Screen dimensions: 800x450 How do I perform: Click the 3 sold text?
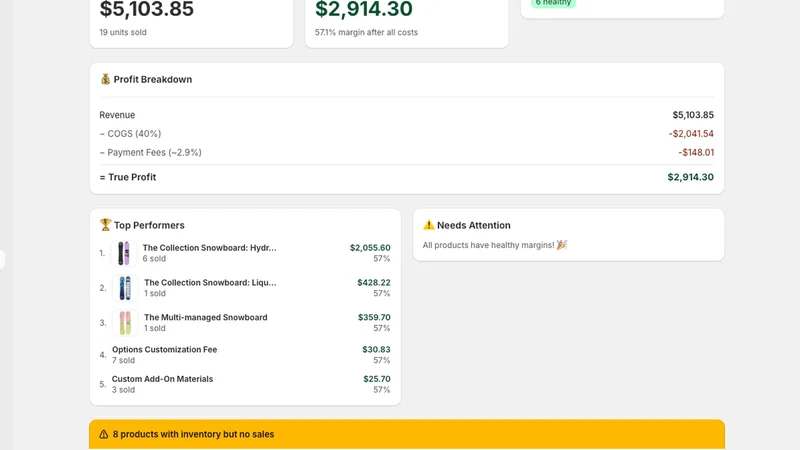(123, 390)
